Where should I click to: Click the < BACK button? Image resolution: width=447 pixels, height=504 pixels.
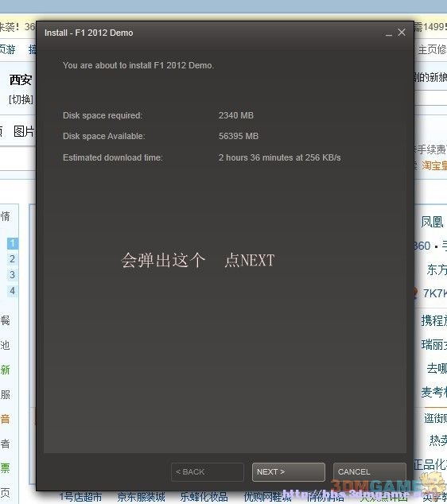pyautogui.click(x=207, y=472)
